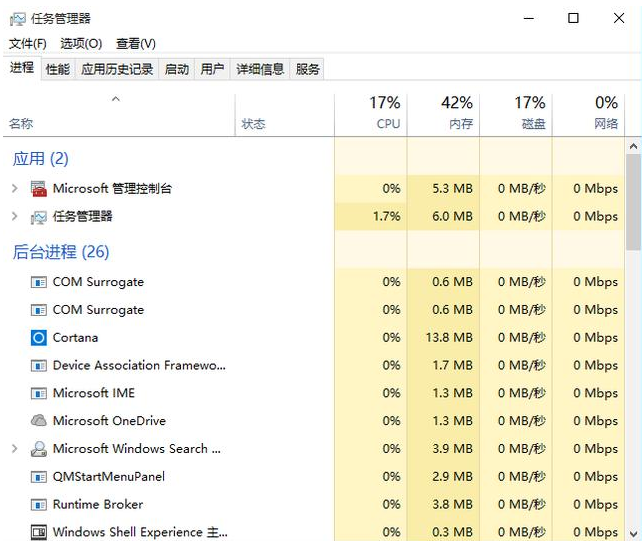The image size is (642, 541).
Task: Switch to the 用户 tab
Action: point(212,69)
